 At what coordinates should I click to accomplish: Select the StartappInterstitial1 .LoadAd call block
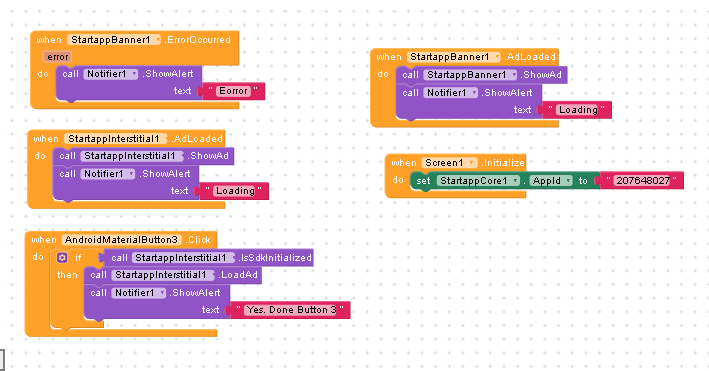pyautogui.click(x=173, y=275)
